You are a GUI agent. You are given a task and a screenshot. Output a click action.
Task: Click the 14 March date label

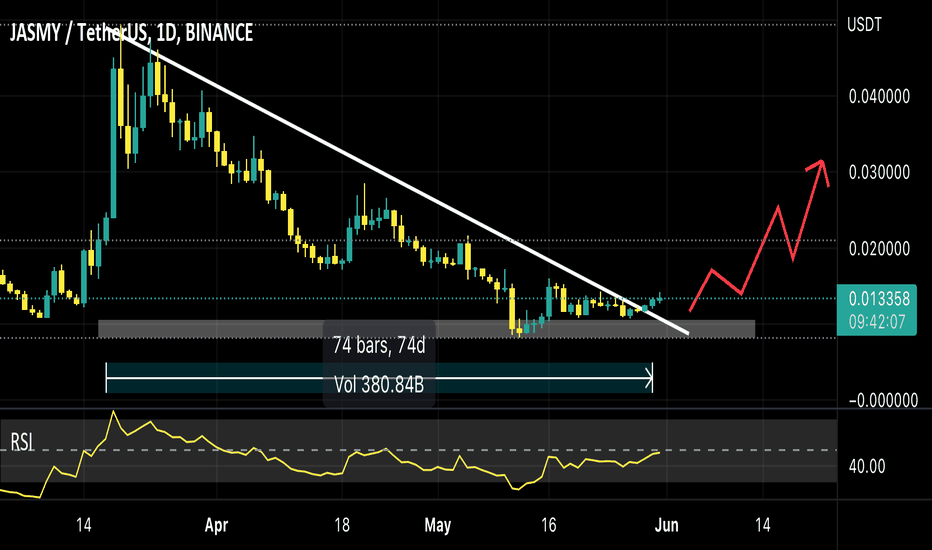[x=84, y=525]
